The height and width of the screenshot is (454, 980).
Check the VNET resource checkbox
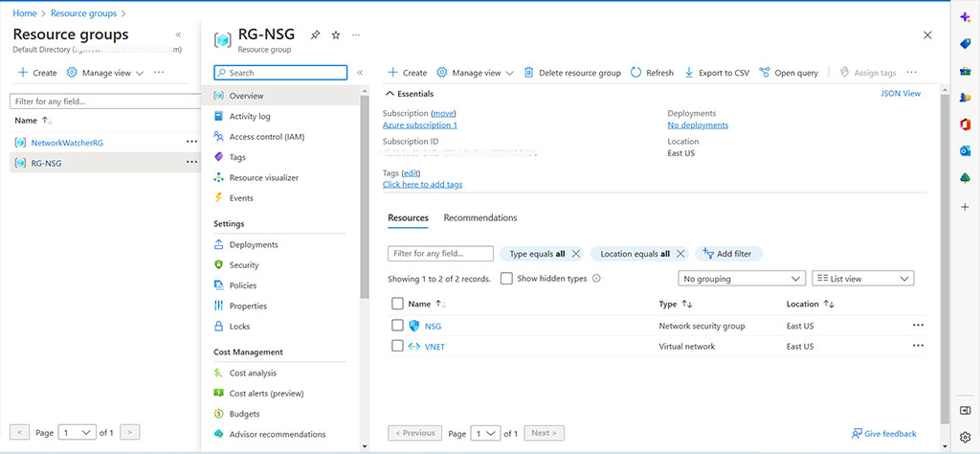[397, 346]
